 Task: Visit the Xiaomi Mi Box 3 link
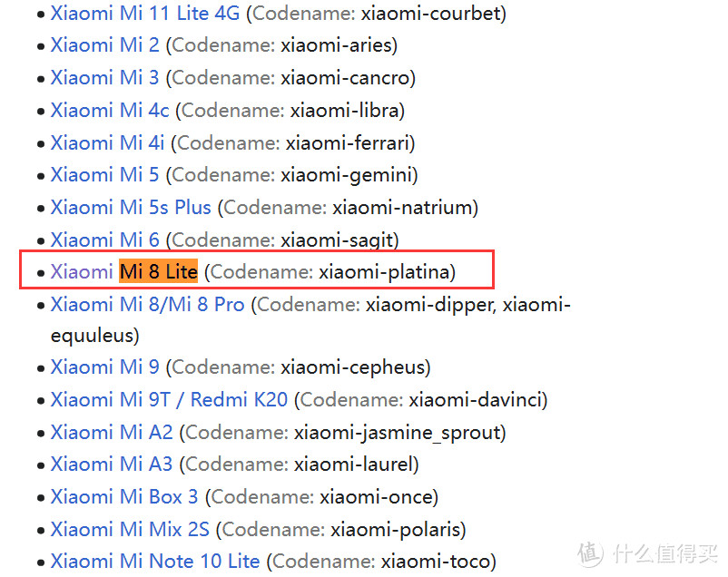pos(124,496)
